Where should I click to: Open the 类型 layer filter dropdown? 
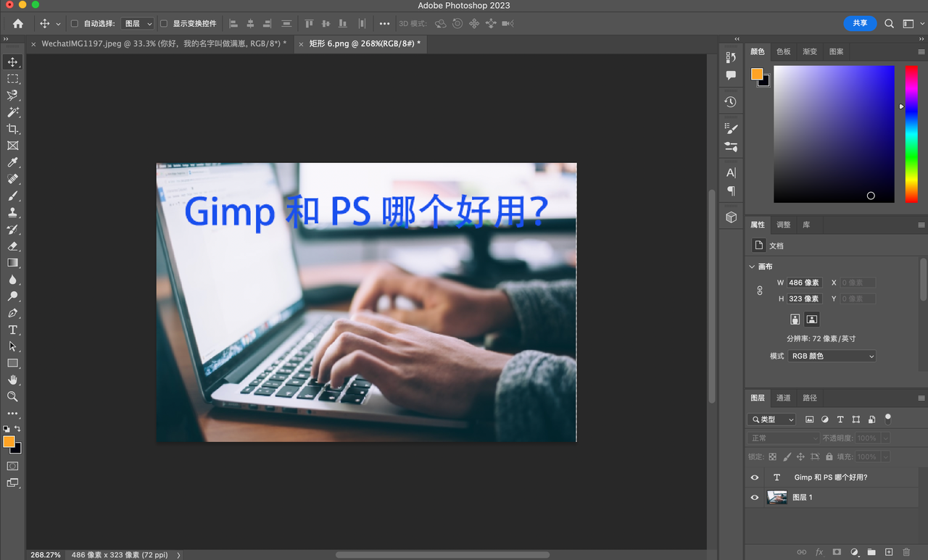click(771, 419)
